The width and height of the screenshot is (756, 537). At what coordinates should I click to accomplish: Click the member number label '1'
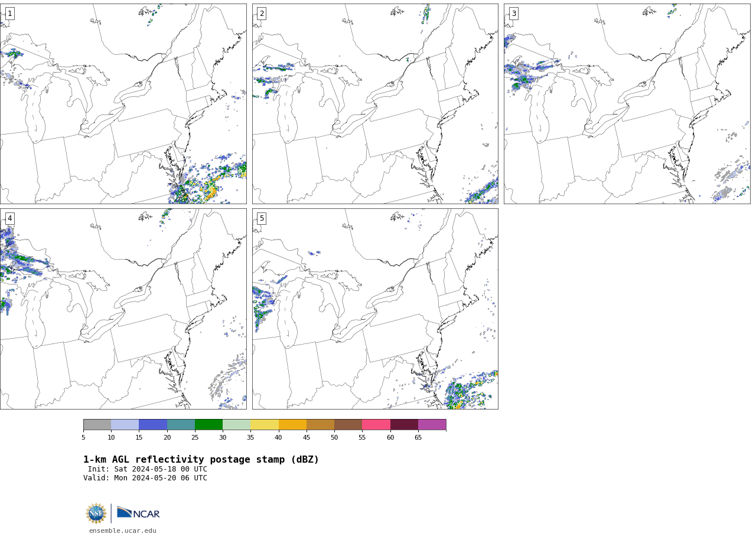(x=9, y=14)
